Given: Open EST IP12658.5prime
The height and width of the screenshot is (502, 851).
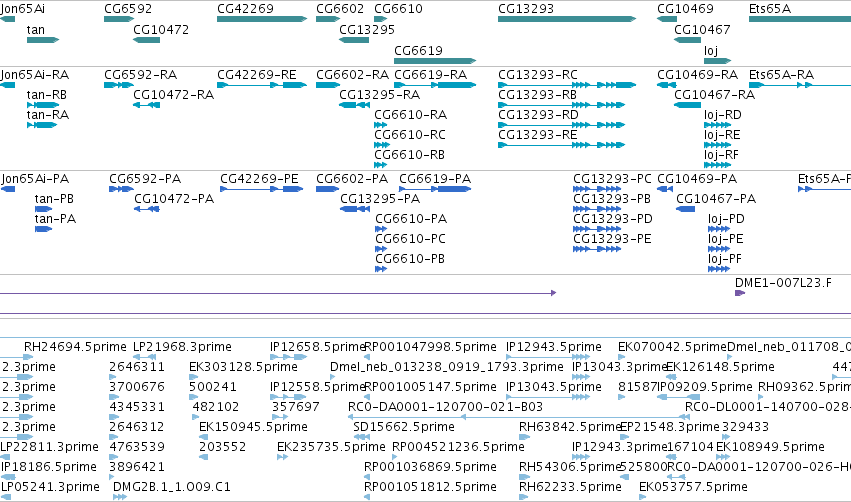Looking at the screenshot, I should 317,347.
